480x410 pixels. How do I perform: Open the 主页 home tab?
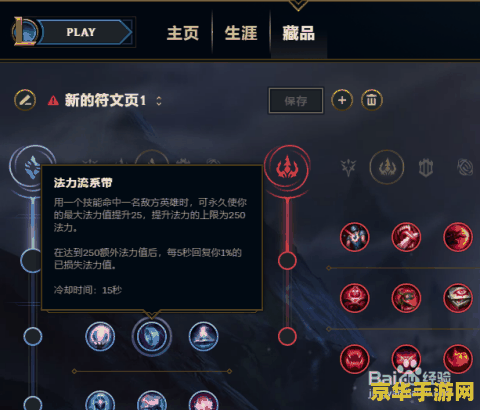[x=183, y=33]
